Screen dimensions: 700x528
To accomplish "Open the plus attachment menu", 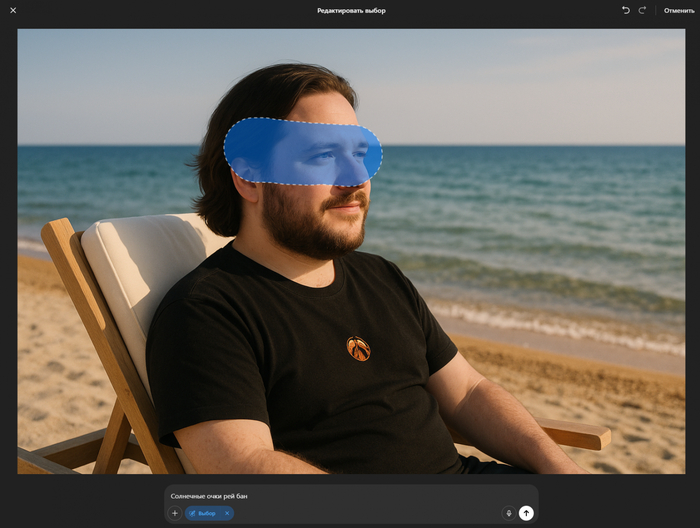I will (174, 513).
